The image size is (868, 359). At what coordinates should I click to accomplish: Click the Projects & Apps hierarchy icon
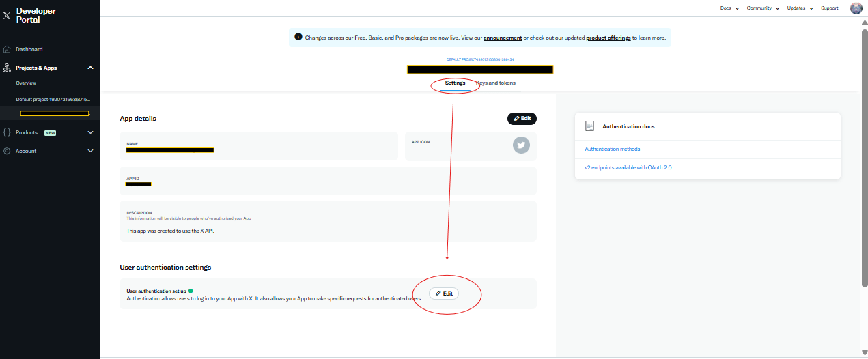7,68
